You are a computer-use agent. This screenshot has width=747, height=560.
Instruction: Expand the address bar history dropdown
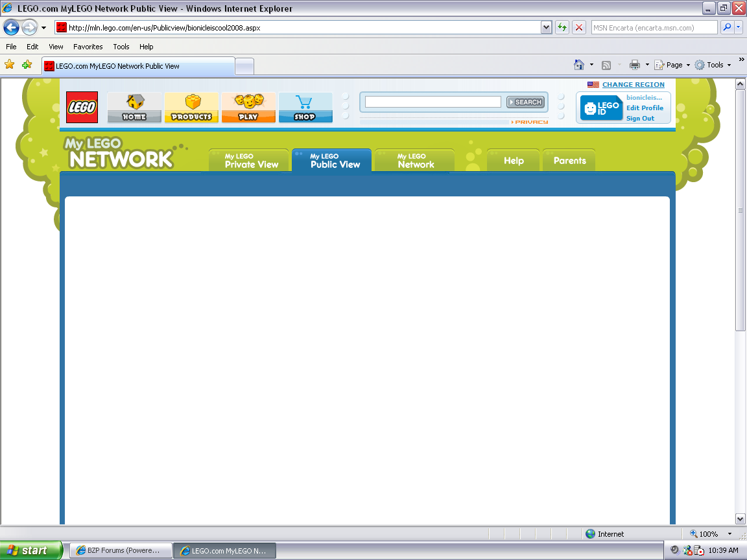547,28
